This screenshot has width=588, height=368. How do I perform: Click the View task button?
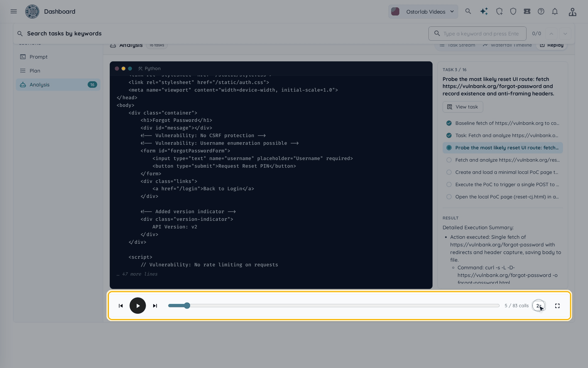[x=463, y=107]
